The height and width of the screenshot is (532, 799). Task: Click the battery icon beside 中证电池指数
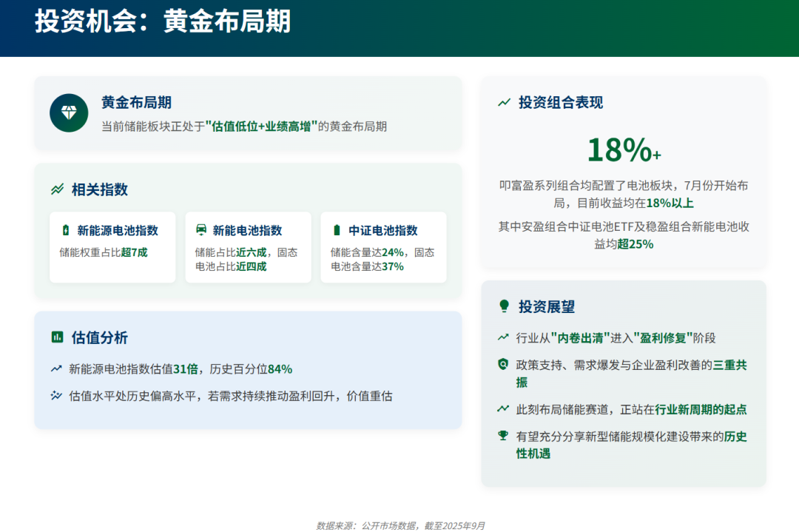(x=337, y=230)
